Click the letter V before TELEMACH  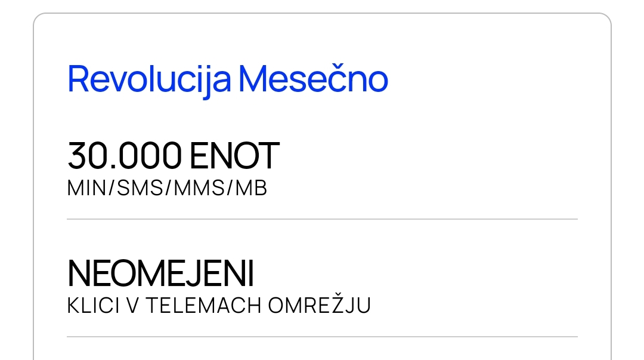[132, 305]
